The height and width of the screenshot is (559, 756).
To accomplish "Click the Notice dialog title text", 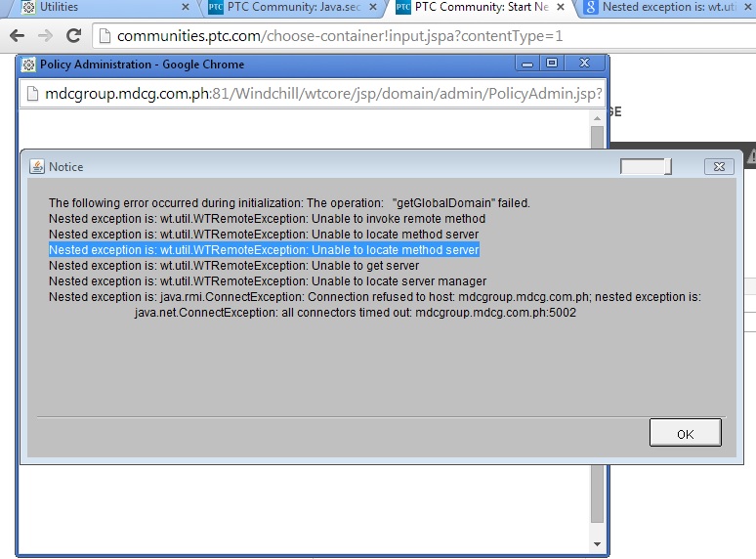I will [66, 167].
